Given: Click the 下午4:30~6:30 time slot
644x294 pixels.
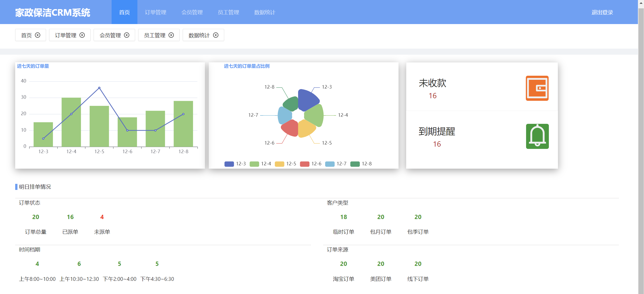Looking at the screenshot, I should [157, 279].
